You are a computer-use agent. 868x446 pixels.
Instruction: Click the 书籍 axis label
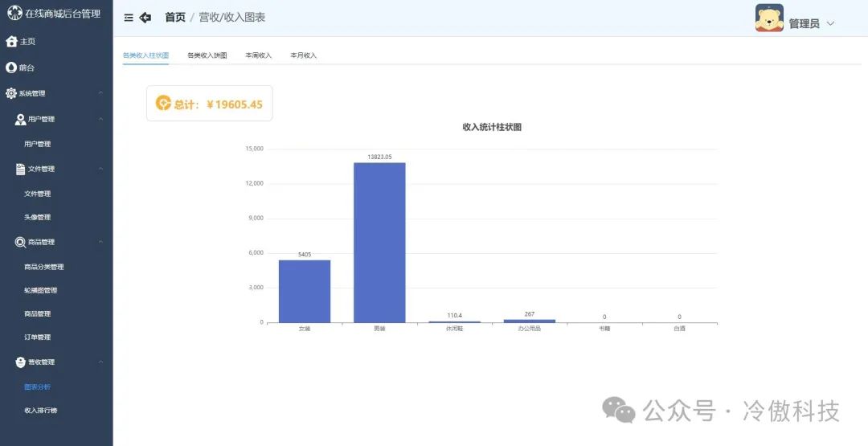click(x=604, y=329)
